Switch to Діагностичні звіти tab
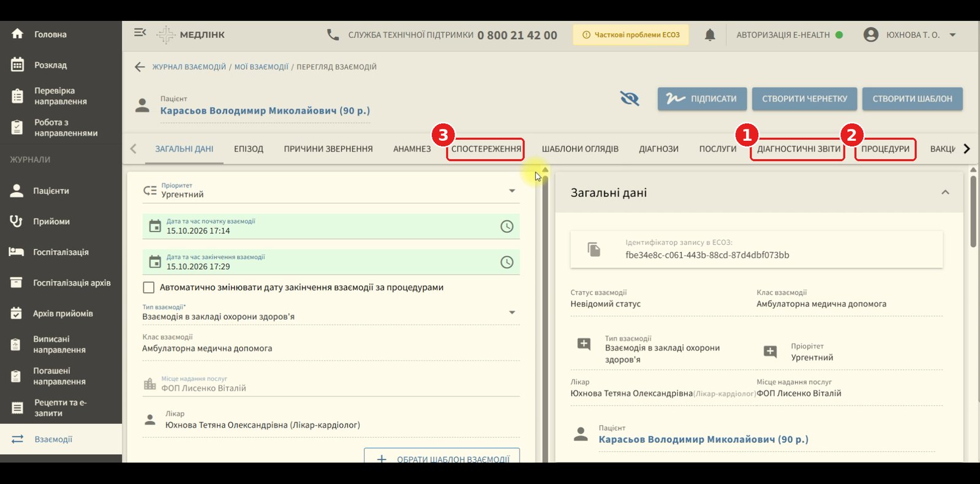This screenshot has height=484, width=980. coord(799,149)
